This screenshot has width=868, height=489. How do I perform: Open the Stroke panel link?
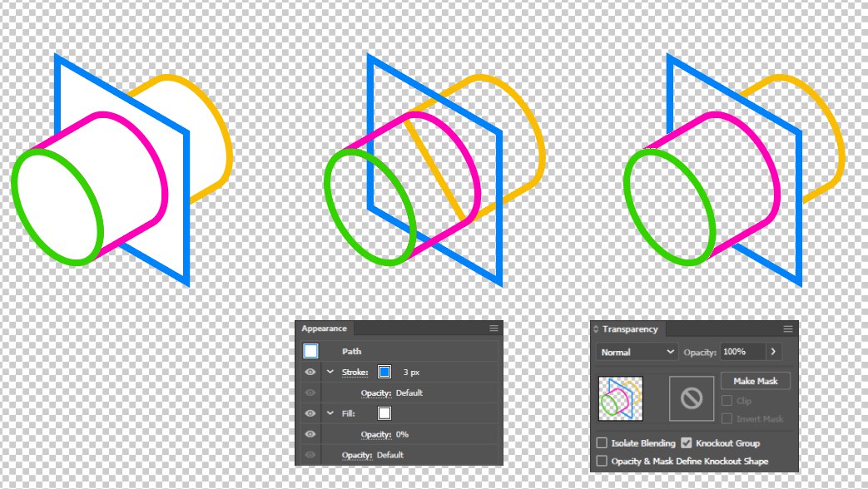(355, 373)
